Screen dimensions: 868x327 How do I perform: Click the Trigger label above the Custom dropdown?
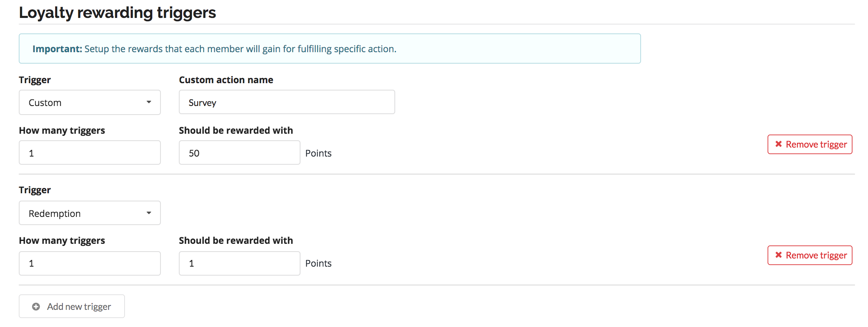coord(35,80)
